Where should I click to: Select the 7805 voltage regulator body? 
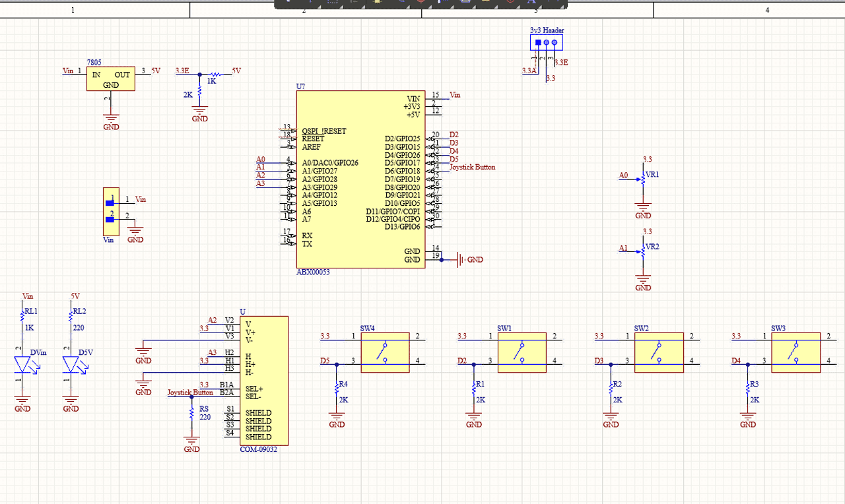tap(110, 79)
